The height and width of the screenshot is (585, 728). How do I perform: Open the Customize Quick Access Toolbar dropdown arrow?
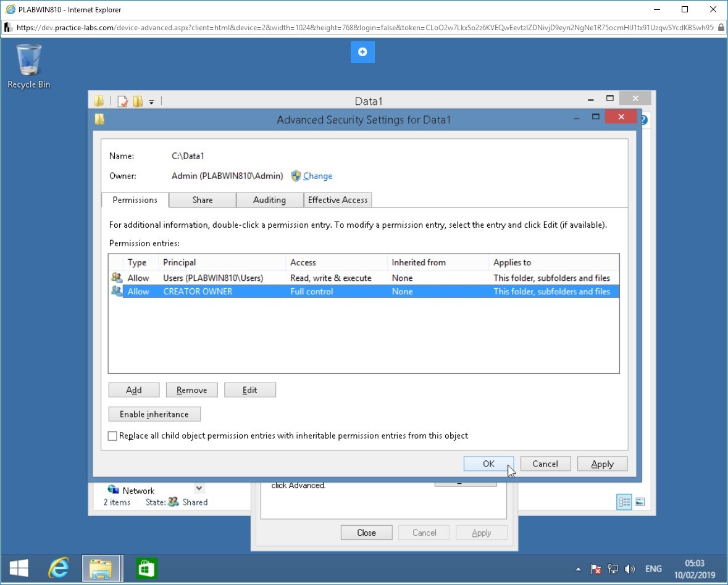point(151,102)
